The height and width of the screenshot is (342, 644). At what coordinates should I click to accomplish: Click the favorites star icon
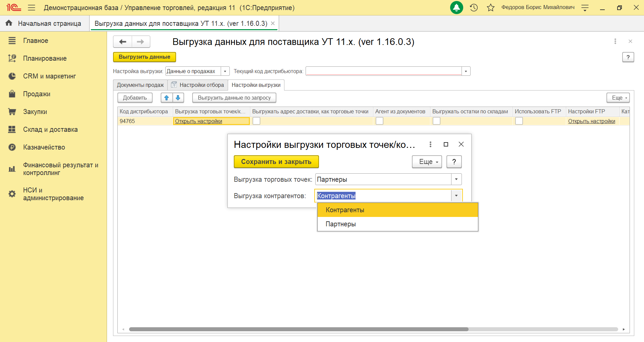(x=490, y=7)
